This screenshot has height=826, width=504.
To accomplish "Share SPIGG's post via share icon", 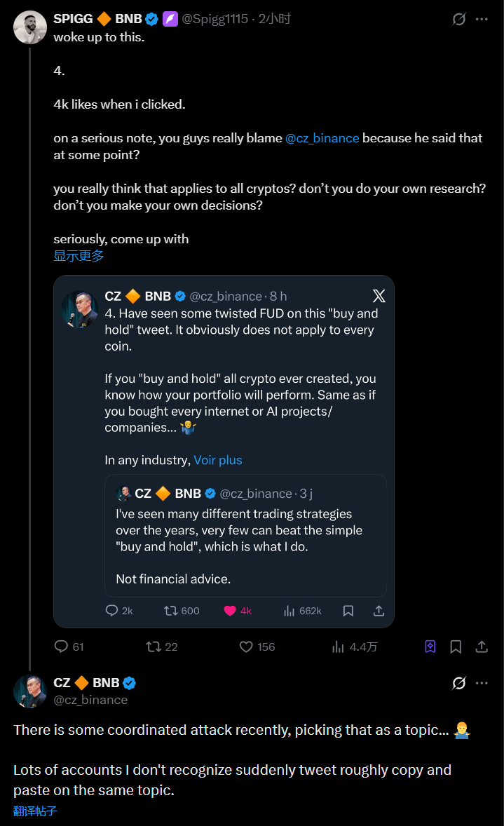I will pos(482,646).
